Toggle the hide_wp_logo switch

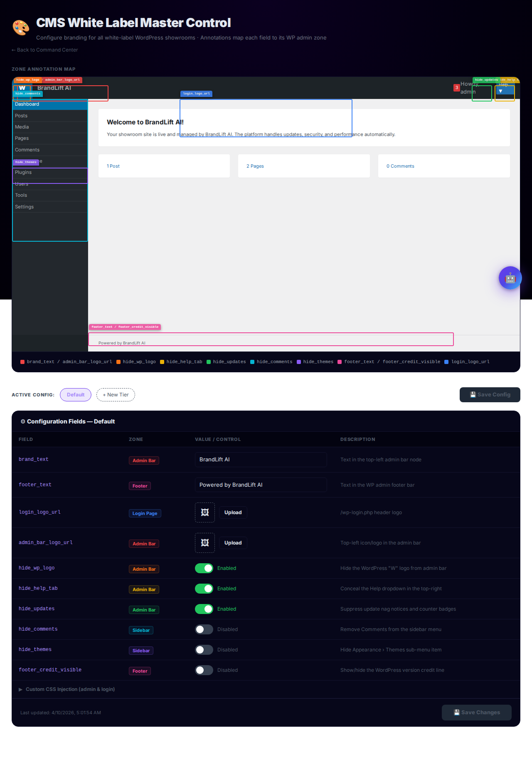pyautogui.click(x=204, y=568)
